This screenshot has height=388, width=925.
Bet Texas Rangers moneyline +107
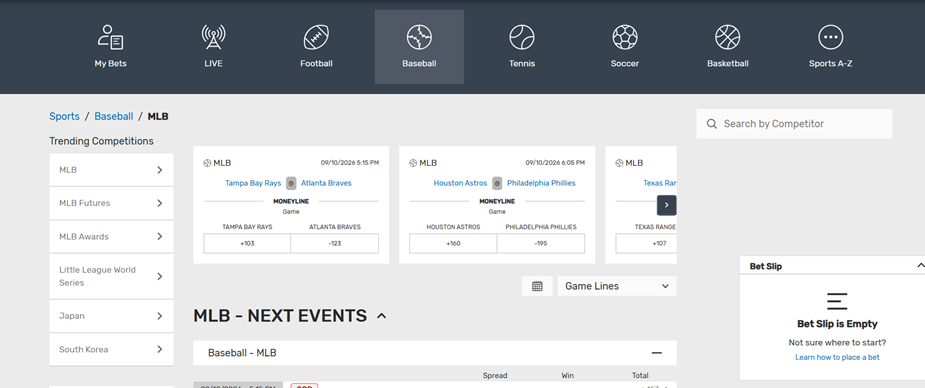click(647, 244)
